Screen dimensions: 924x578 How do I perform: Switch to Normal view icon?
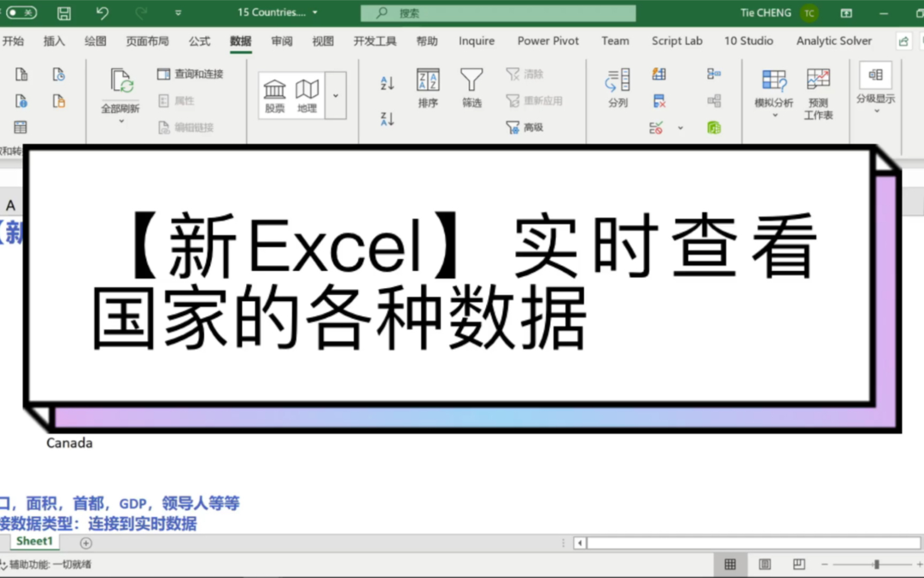[730, 565]
